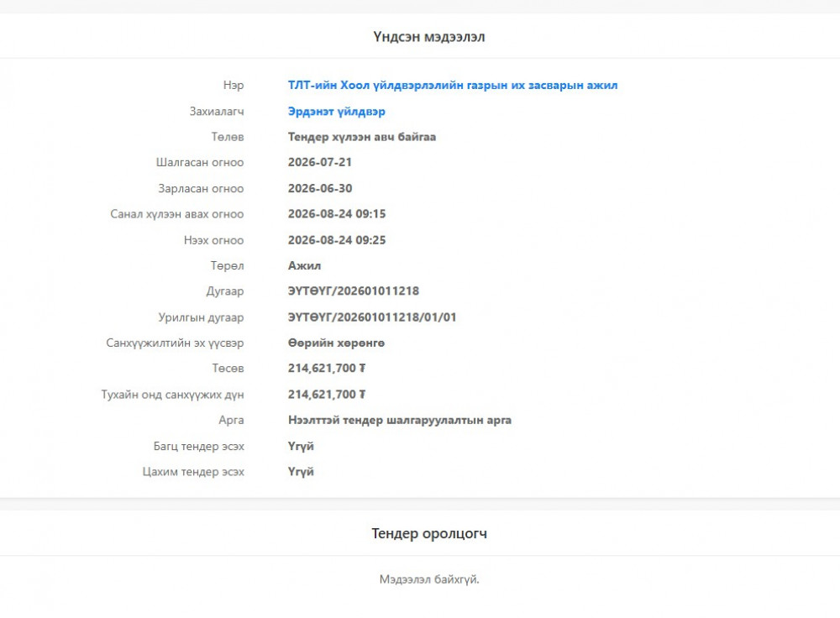
Task: Click the Төрөл field label
Action: click(x=227, y=265)
